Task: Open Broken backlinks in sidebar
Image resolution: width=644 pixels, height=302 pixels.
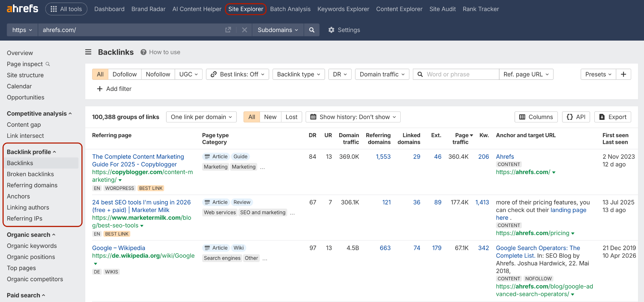Action: (x=30, y=174)
